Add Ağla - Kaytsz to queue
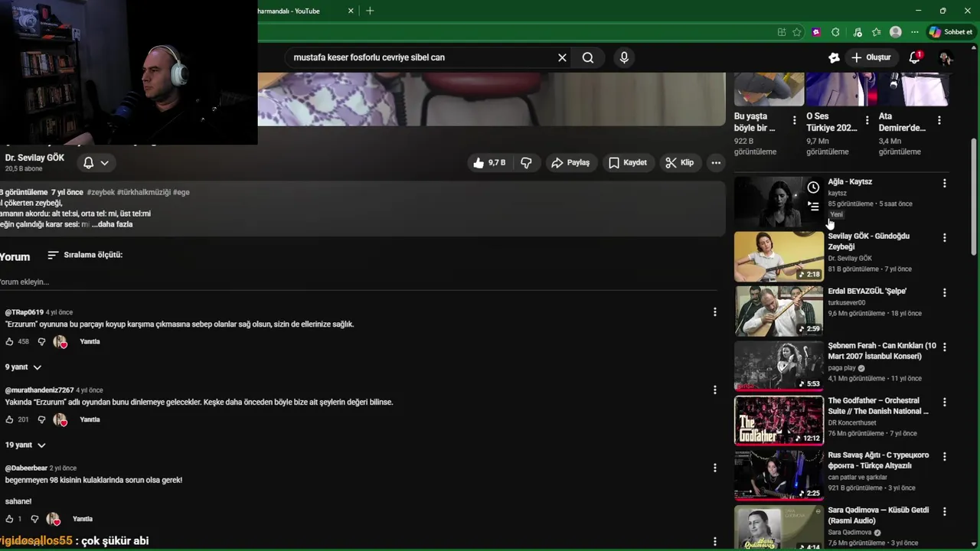Screen dimensions: 980x551 [x=813, y=206]
